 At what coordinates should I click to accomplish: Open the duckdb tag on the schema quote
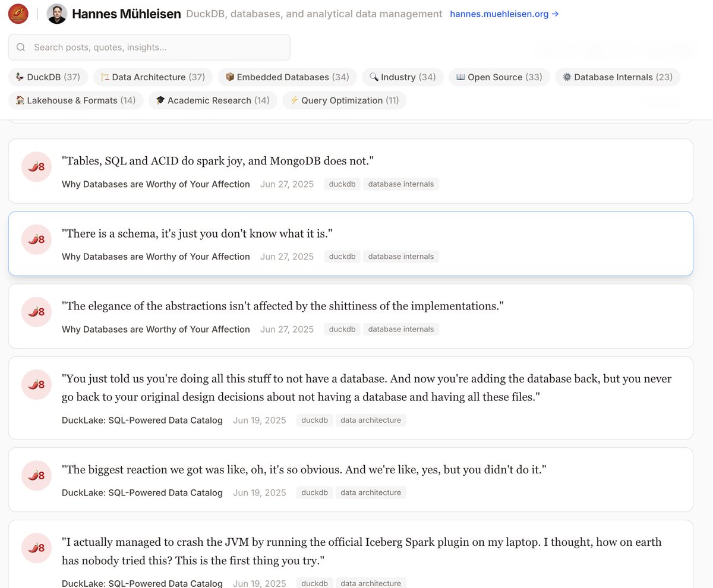(x=342, y=256)
